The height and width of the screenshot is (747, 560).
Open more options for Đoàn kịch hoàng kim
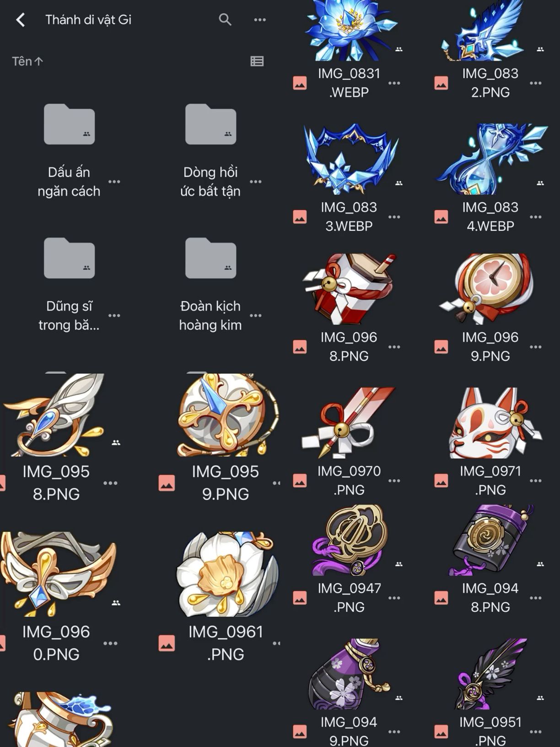click(x=256, y=315)
